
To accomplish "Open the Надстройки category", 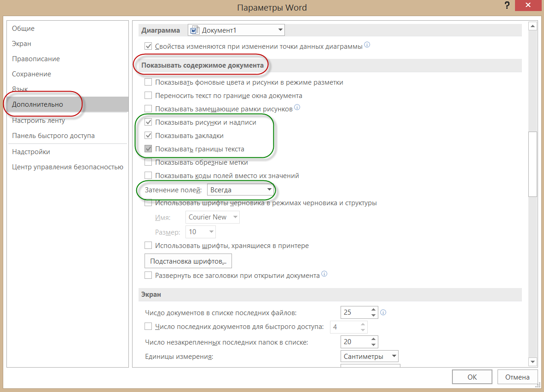I will click(68, 152).
